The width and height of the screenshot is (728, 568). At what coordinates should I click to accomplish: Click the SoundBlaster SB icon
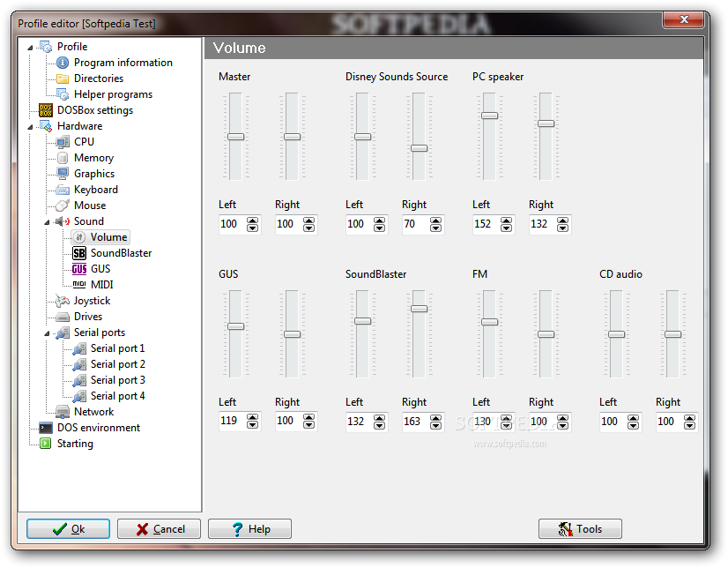pyautogui.click(x=79, y=253)
